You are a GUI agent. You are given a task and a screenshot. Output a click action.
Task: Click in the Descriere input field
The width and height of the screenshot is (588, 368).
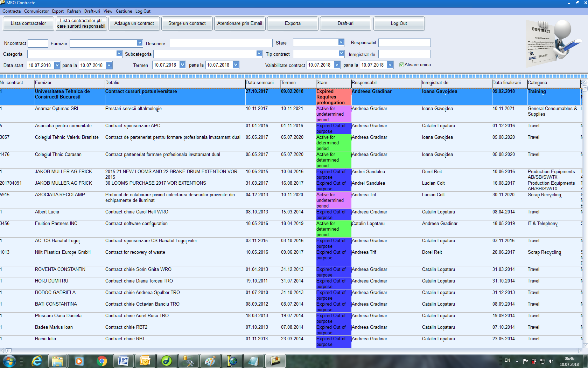coord(221,43)
